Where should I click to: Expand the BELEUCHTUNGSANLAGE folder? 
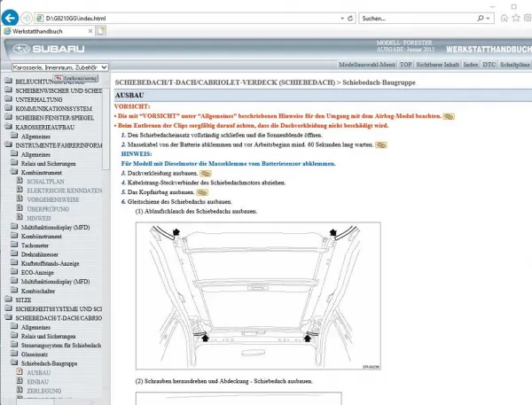[x=10, y=82]
